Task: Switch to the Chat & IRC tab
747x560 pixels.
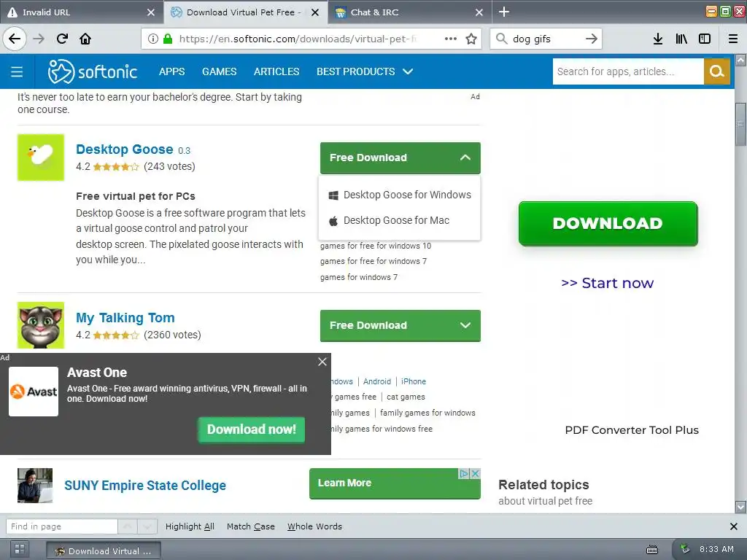Action: (409, 12)
